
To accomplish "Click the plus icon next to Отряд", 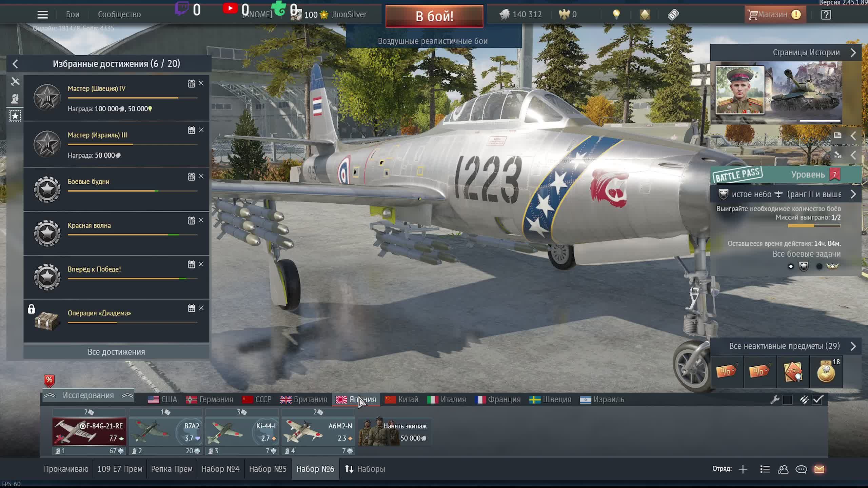I will click(743, 469).
